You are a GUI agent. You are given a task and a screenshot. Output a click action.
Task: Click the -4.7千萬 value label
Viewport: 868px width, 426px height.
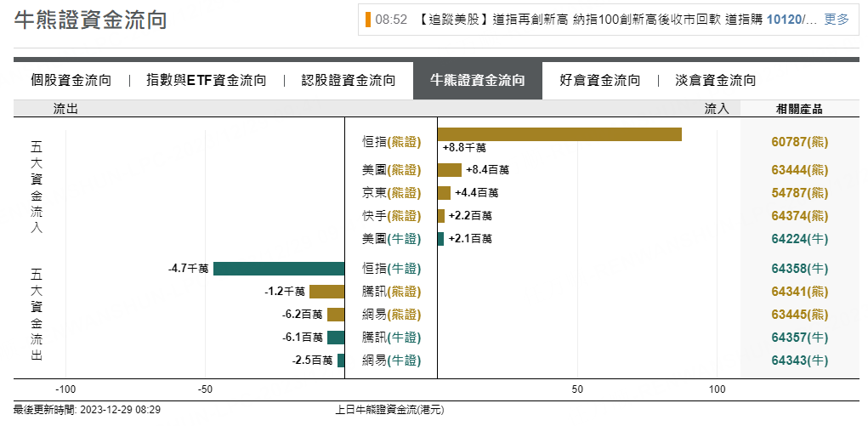pos(188,269)
